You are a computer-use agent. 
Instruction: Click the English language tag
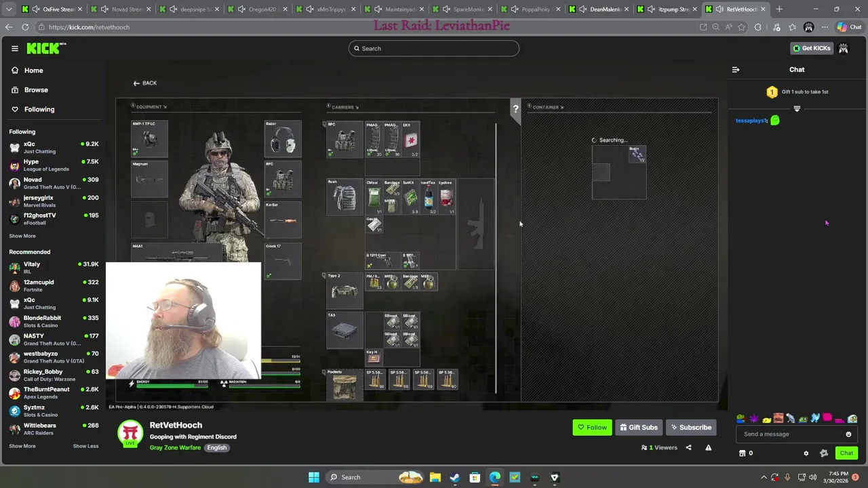click(x=217, y=447)
